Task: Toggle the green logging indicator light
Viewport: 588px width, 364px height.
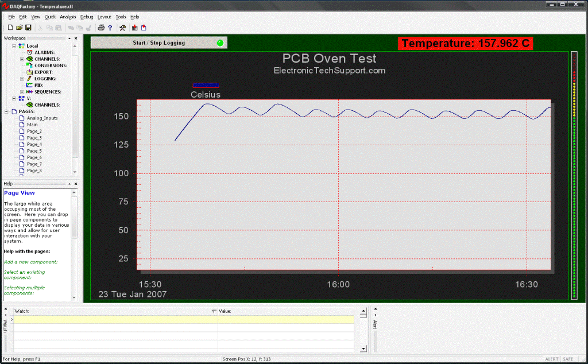Action: point(219,43)
